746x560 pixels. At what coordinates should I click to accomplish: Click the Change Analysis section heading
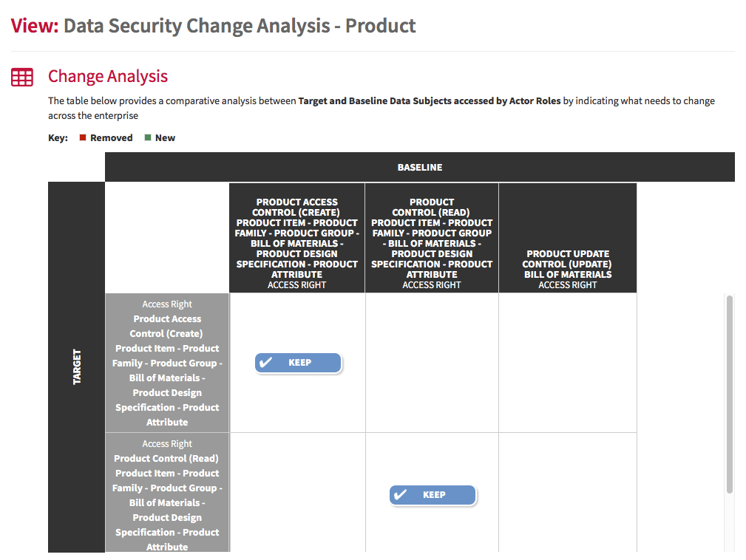click(107, 76)
